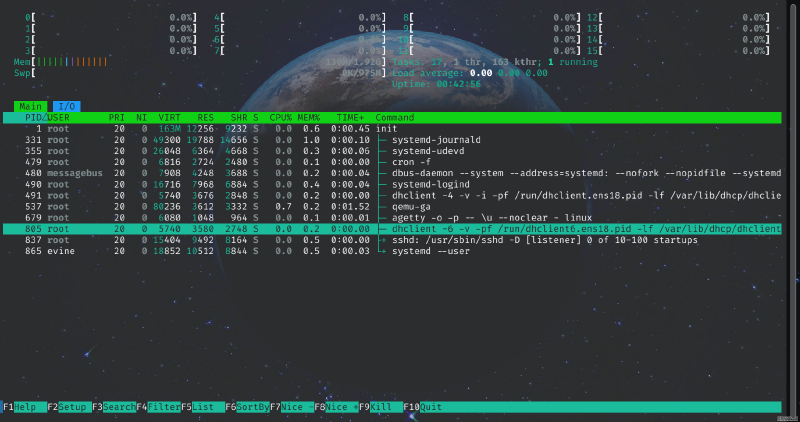
Task: Click the 1.0 MEM% value of systemd-journald
Action: pyautogui.click(x=311, y=140)
